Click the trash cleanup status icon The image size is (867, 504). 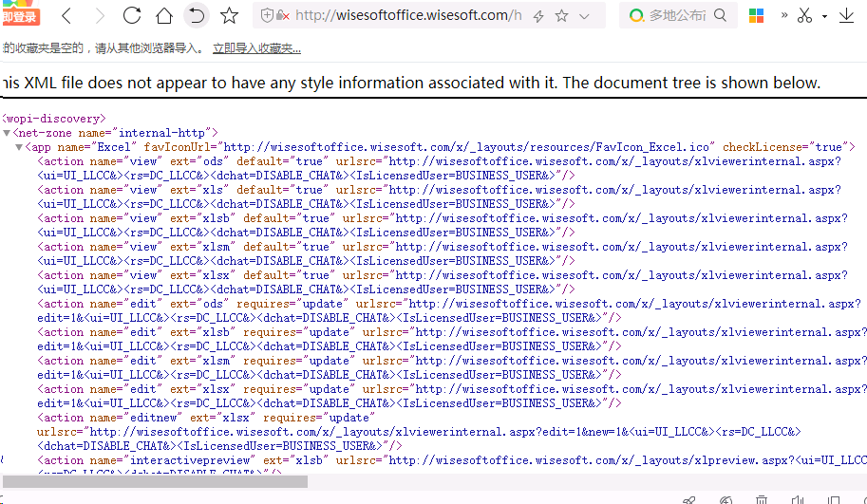[762, 500]
